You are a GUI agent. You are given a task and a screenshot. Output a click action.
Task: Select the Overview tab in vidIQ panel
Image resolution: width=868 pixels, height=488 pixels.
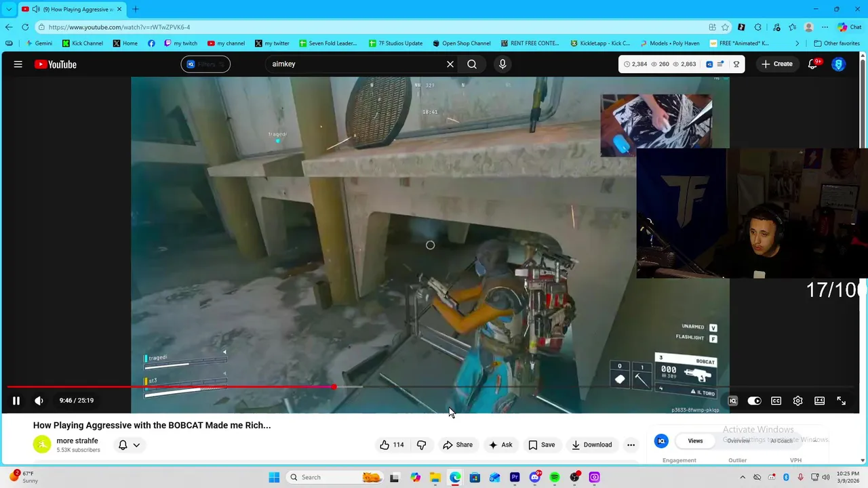pyautogui.click(x=738, y=441)
